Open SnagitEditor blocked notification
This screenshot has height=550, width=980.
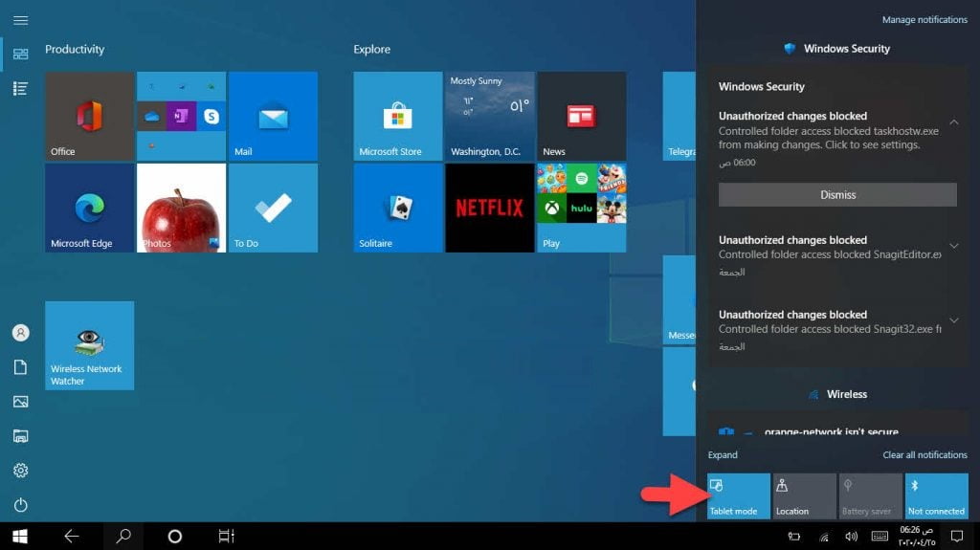[830, 255]
